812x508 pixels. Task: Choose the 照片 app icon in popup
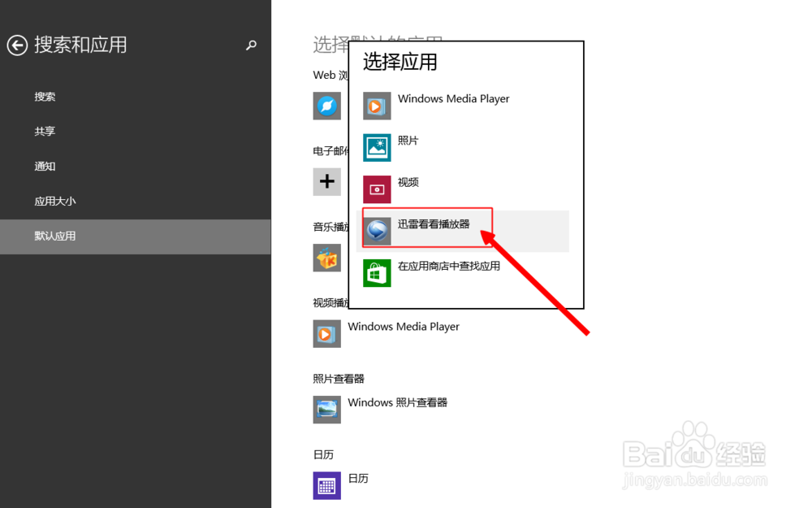click(x=377, y=148)
